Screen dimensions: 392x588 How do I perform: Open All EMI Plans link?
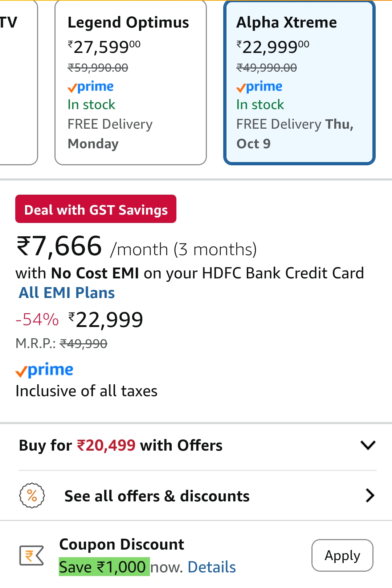pos(67,293)
